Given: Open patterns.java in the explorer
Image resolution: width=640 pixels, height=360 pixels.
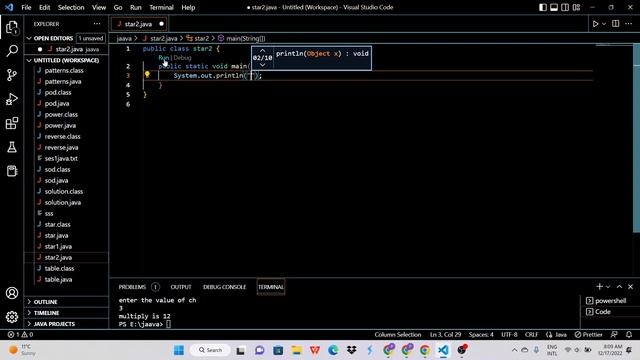Looking at the screenshot, I should click(x=62, y=82).
